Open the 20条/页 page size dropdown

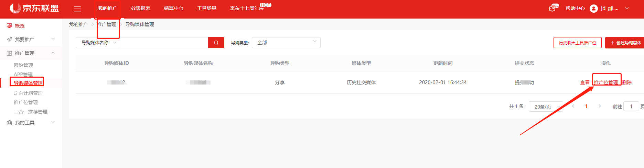point(546,107)
